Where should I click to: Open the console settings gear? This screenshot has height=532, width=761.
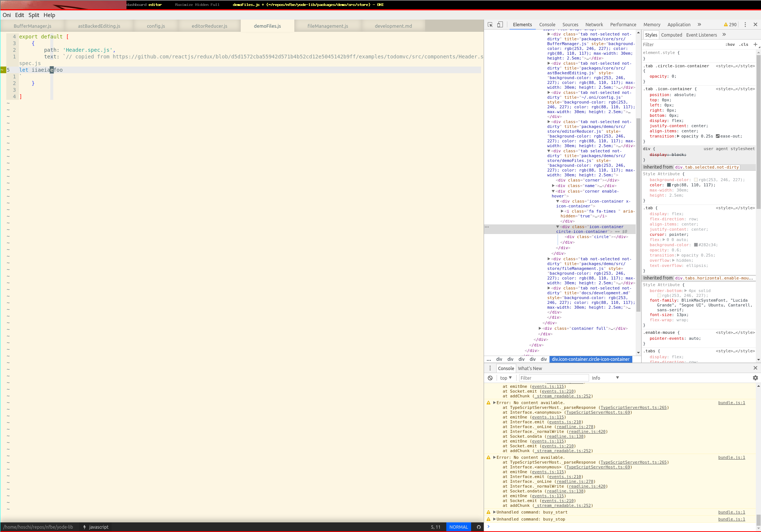coord(755,378)
